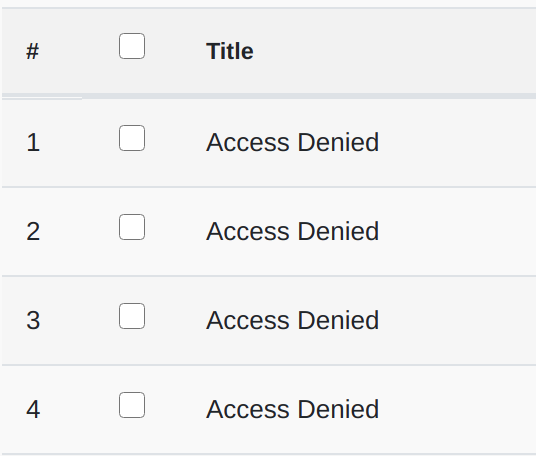Open the Access Denied entry in row 4
The image size is (536, 456).
click(x=293, y=409)
